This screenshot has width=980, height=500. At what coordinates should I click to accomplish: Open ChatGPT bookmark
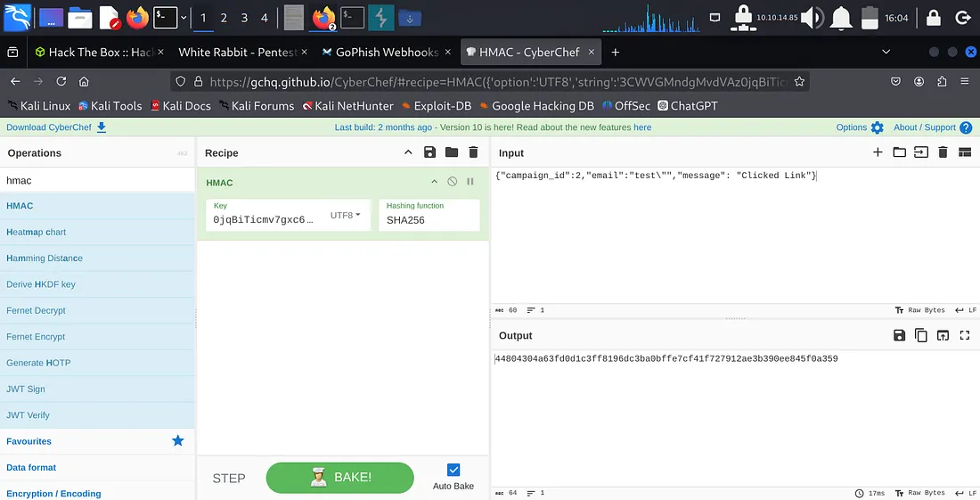coord(688,106)
